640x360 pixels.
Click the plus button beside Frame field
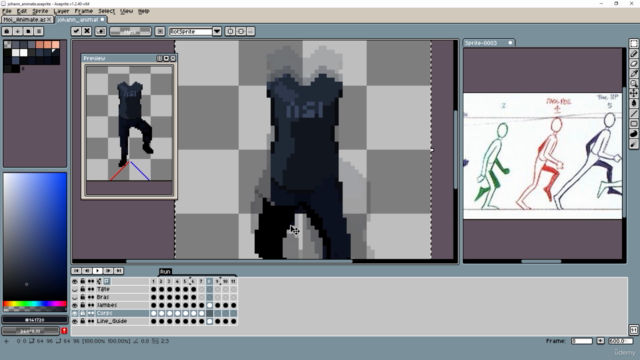tap(600, 341)
